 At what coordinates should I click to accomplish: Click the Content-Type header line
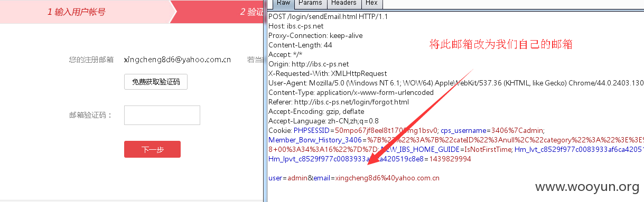(x=351, y=92)
